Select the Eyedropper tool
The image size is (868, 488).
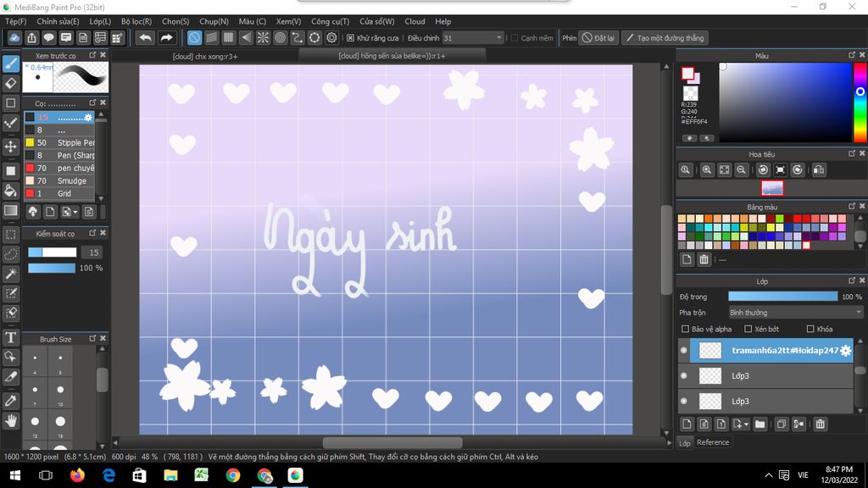coord(10,401)
